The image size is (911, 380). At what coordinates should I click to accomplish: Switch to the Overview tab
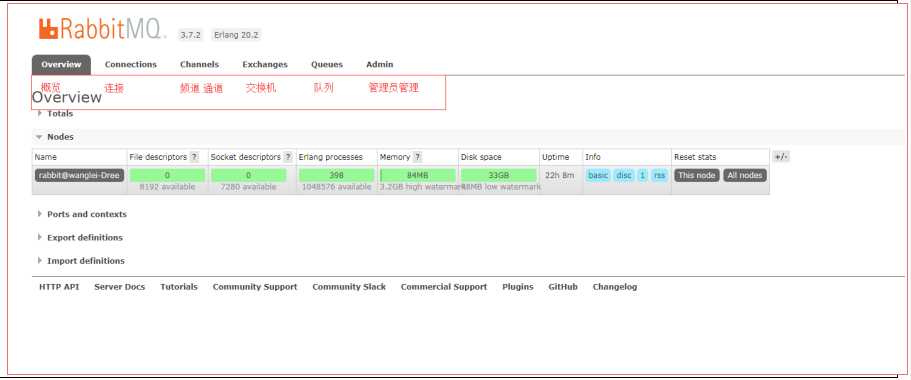click(61, 64)
